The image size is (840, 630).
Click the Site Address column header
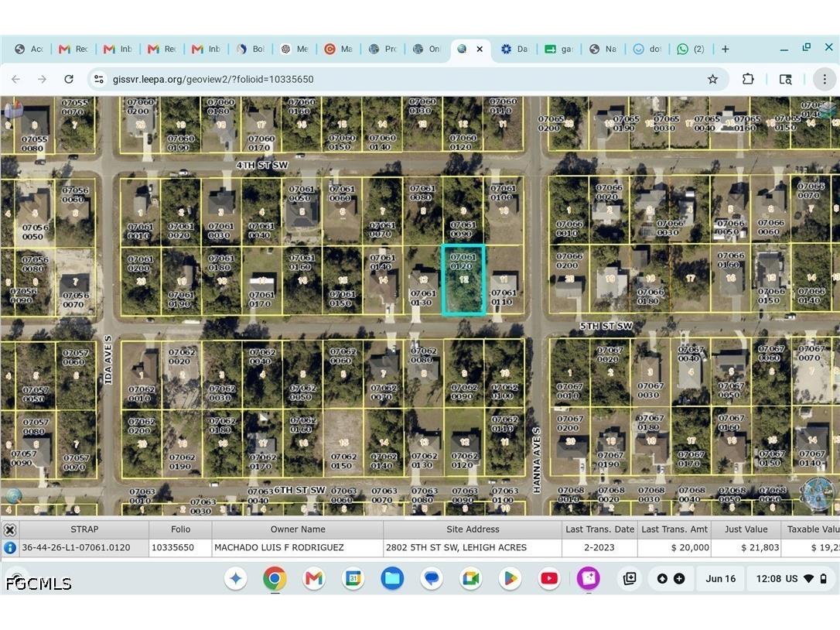(473, 529)
